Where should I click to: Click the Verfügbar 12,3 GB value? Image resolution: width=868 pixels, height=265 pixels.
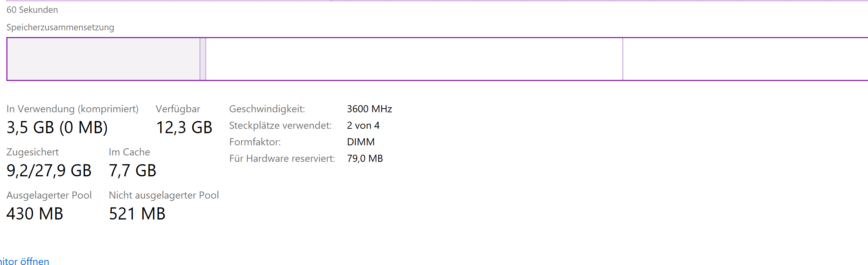point(184,127)
